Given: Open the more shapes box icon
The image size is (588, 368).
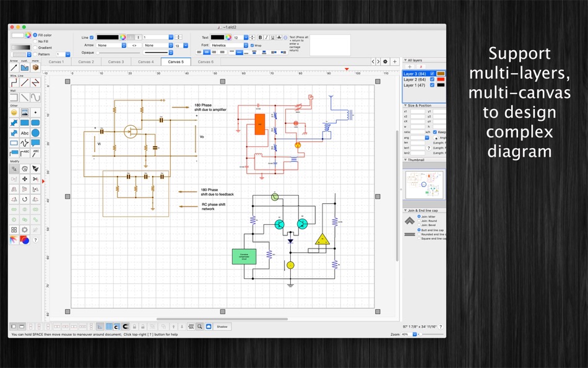Looking at the screenshot, I should [x=36, y=68].
